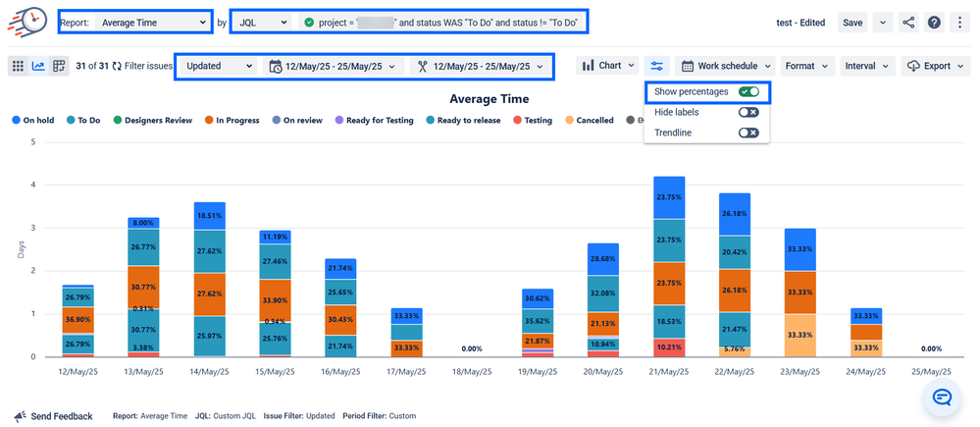
Task: Toggle Designers Review legend item
Action: click(152, 120)
